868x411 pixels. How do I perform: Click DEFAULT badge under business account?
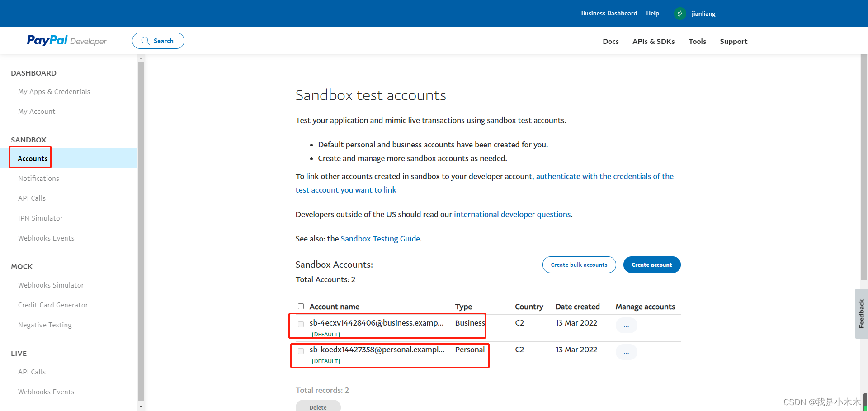coord(326,335)
